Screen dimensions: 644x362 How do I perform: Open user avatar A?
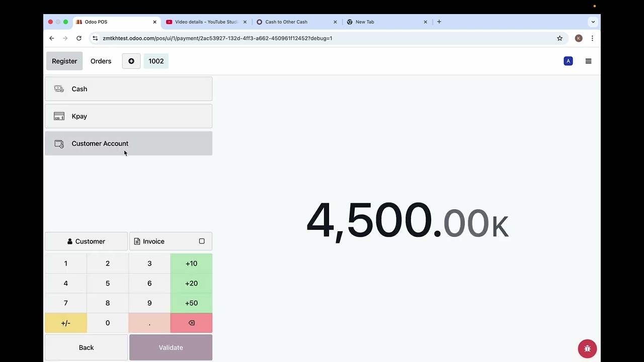pyautogui.click(x=568, y=61)
